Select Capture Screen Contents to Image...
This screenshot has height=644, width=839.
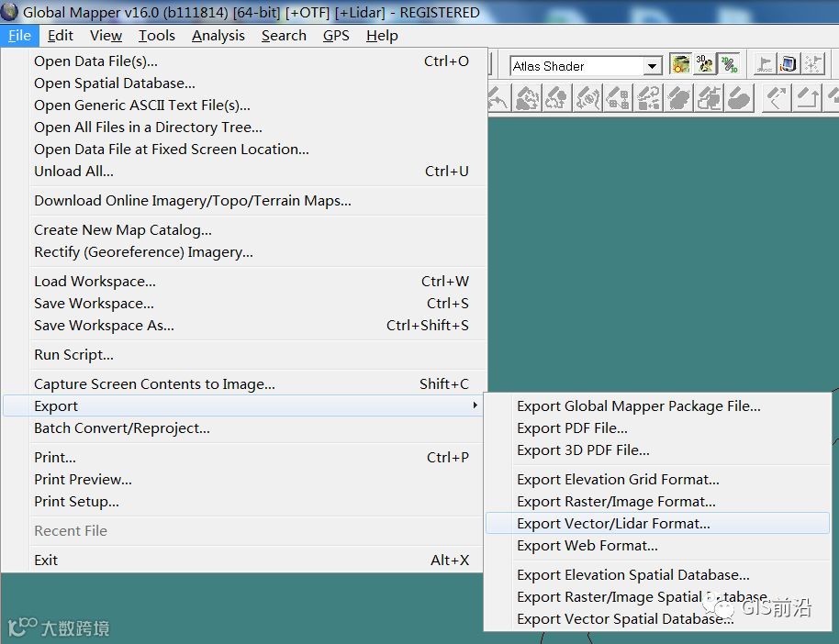(x=244, y=384)
